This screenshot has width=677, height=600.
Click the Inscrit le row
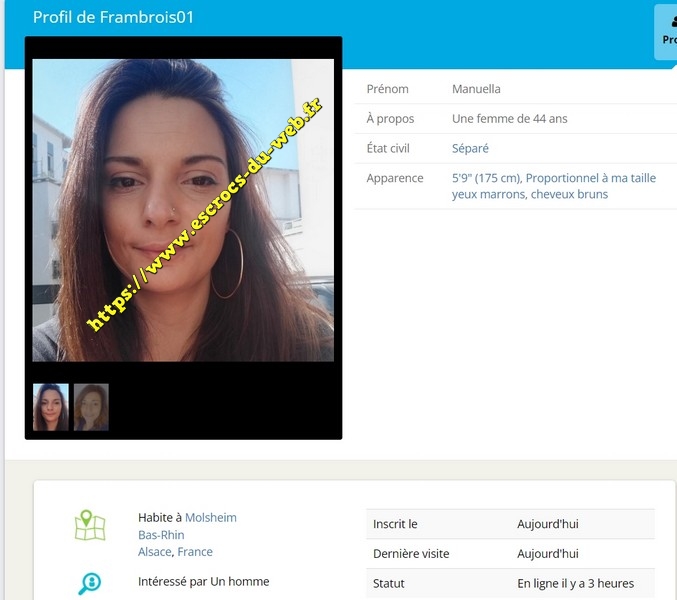510,524
